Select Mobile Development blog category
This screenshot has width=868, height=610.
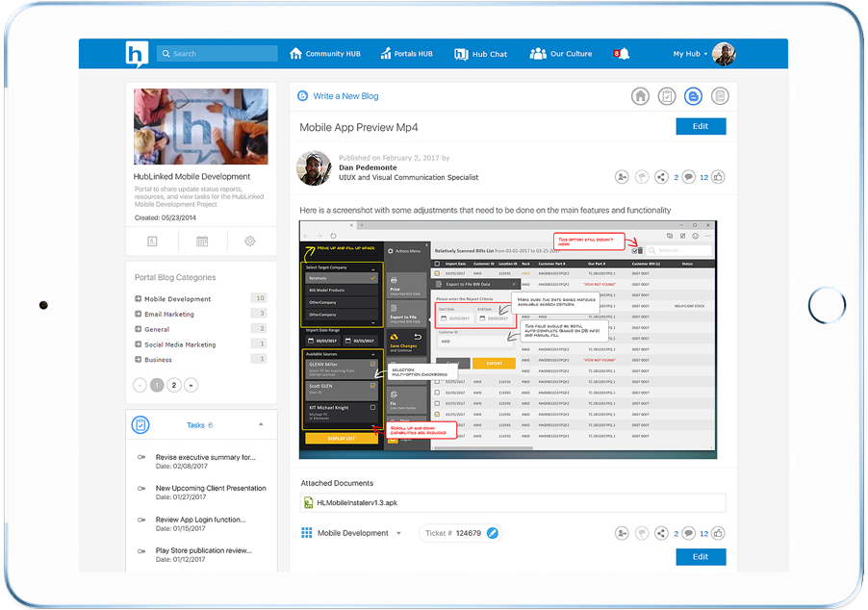point(178,299)
